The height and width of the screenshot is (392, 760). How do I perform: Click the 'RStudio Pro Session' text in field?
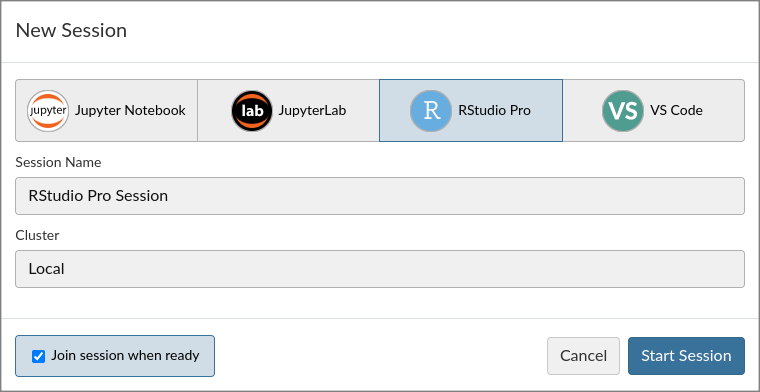98,196
